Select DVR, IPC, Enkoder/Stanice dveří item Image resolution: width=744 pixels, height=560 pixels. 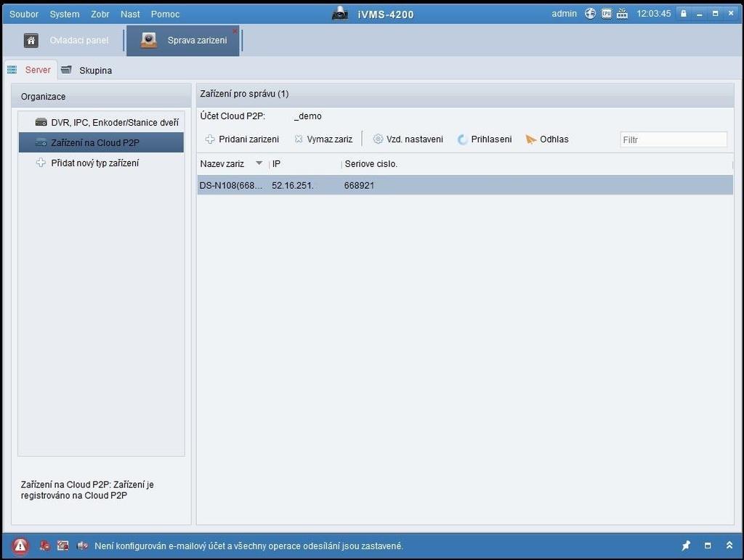[101, 122]
